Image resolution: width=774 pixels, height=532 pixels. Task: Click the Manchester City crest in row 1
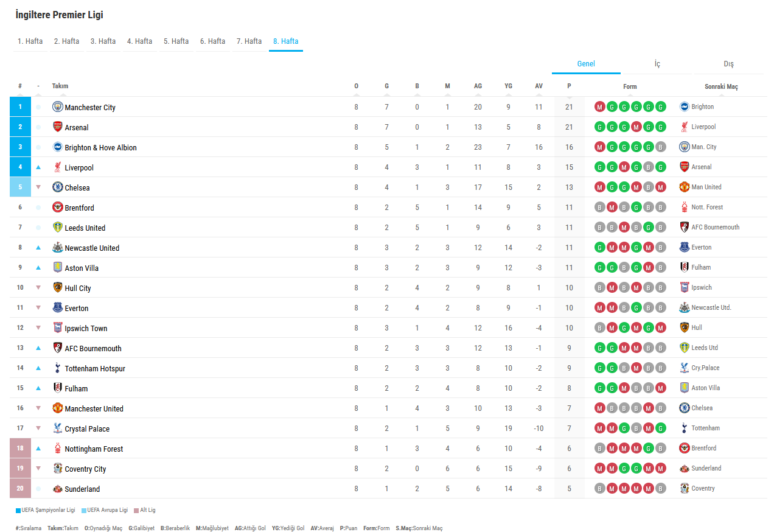(58, 107)
